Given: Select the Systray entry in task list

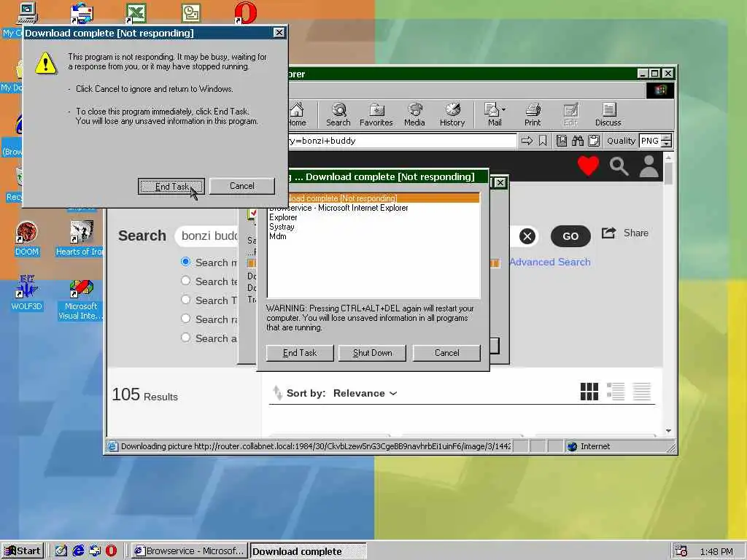Looking at the screenshot, I should [x=282, y=227].
